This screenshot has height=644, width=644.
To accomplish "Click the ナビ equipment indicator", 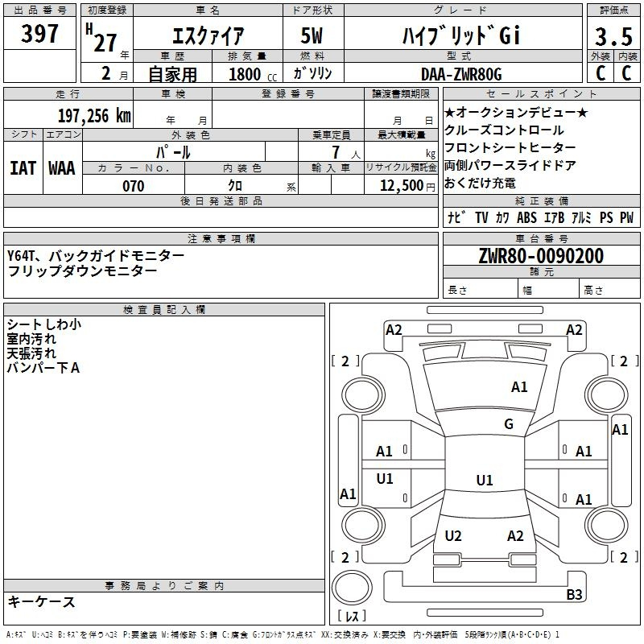I will coord(455,217).
